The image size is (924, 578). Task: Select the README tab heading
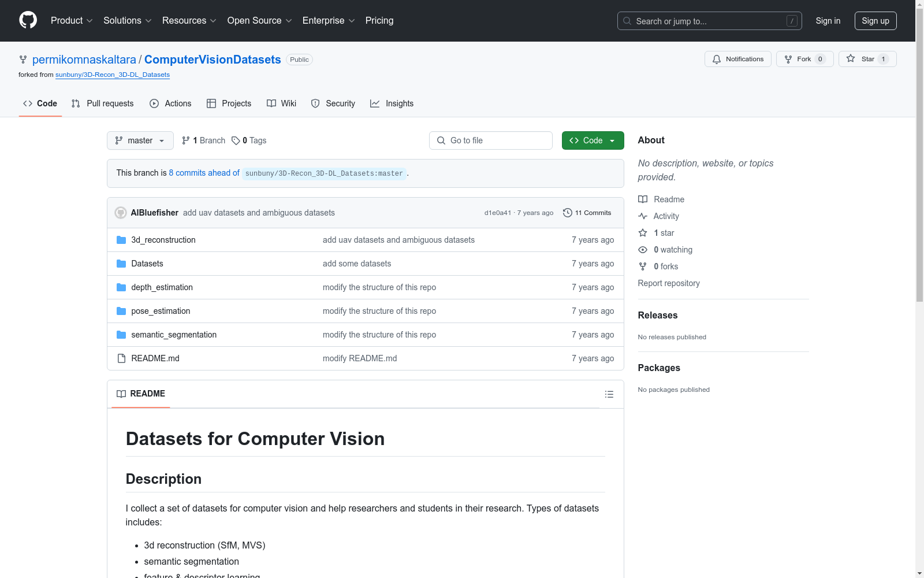[141, 394]
